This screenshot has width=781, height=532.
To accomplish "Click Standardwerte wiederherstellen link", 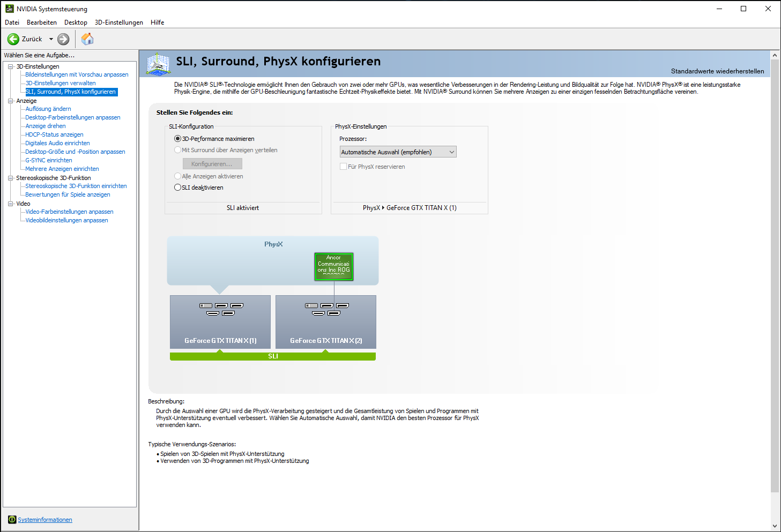I will pos(718,71).
